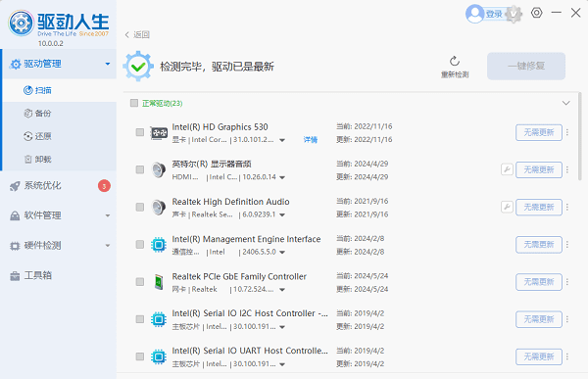The image size is (588, 379).
Task: Open the more-options dots for Management Engine Interface
Action: coord(567,245)
